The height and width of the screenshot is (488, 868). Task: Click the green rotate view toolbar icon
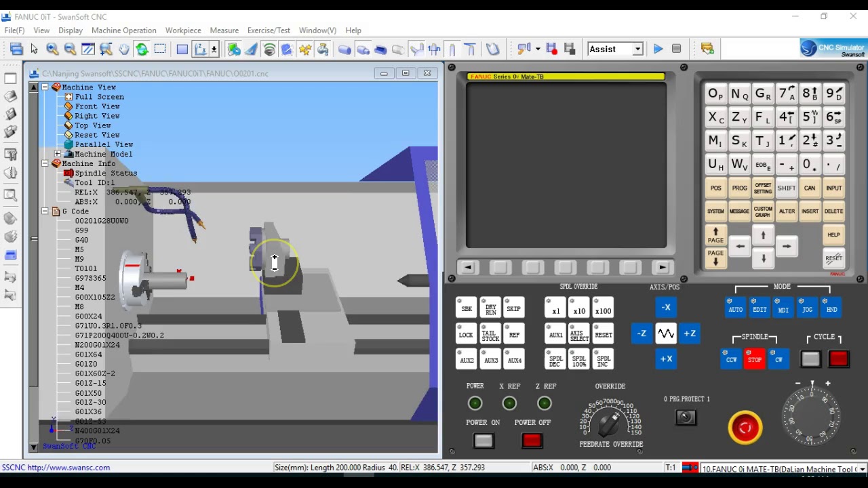click(142, 49)
